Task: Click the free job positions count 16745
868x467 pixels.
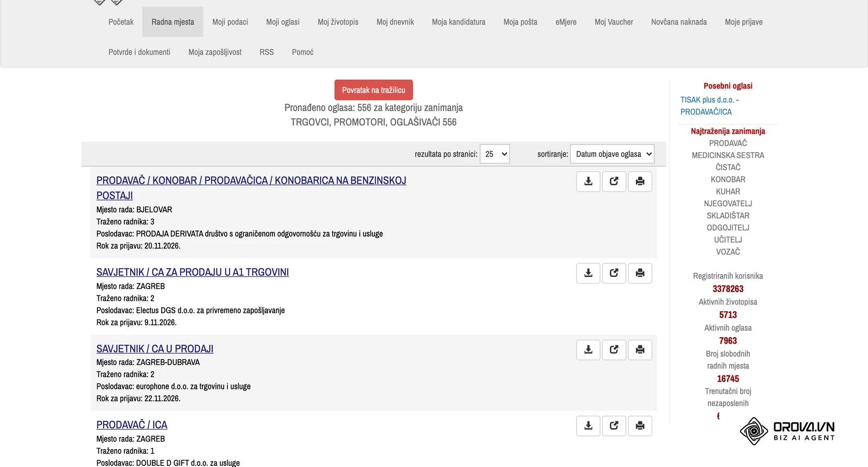Action: (x=728, y=379)
